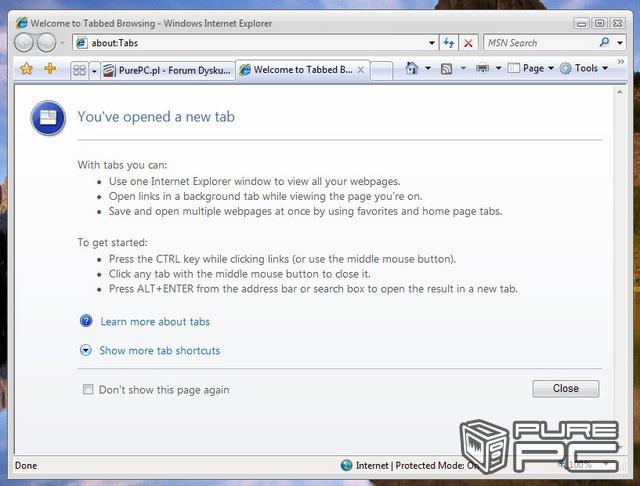Image resolution: width=640 pixels, height=486 pixels.
Task: Click in the MSN Search box
Action: [540, 43]
